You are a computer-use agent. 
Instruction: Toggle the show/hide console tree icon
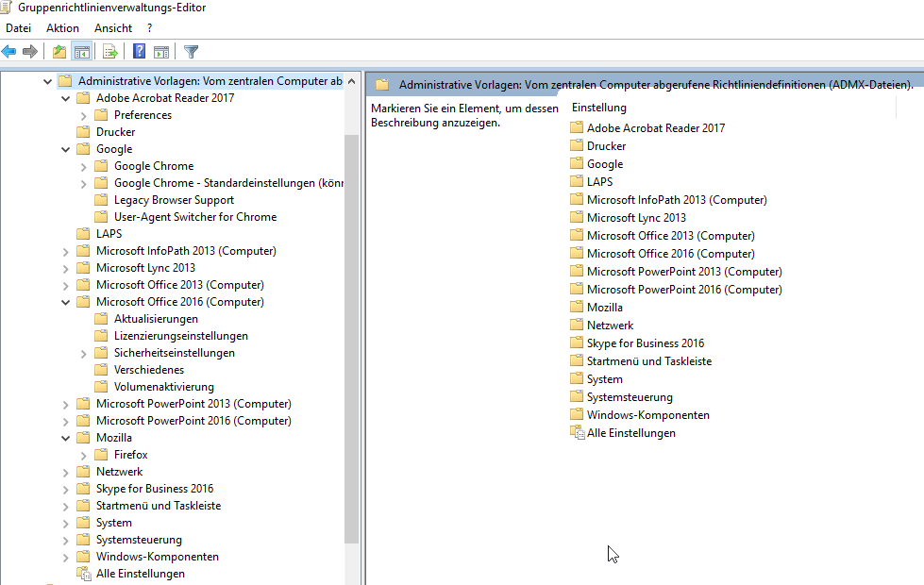(x=82, y=52)
